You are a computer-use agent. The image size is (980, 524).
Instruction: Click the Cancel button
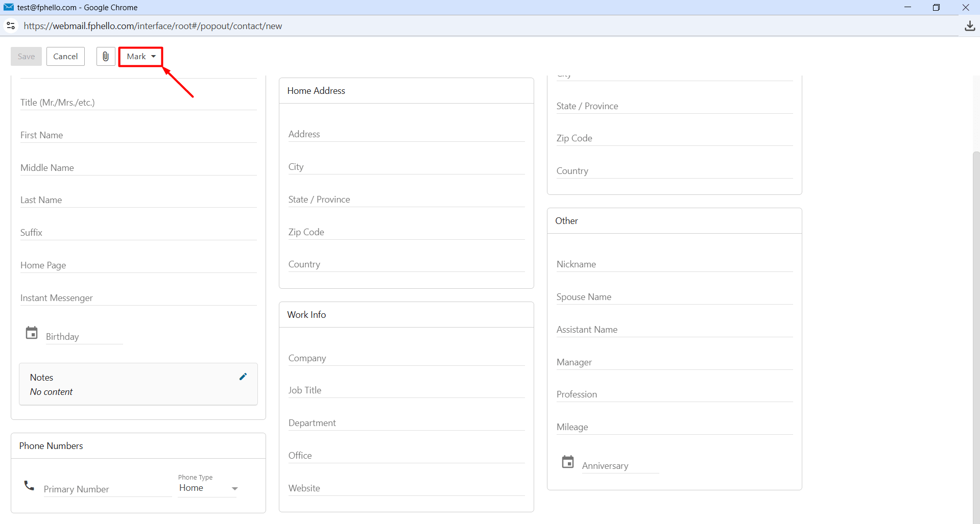coord(65,56)
